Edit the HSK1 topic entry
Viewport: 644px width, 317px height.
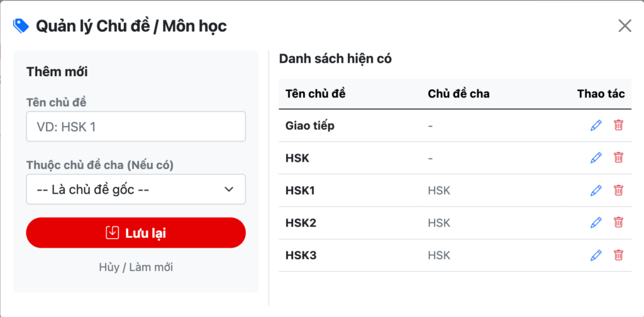tap(596, 190)
